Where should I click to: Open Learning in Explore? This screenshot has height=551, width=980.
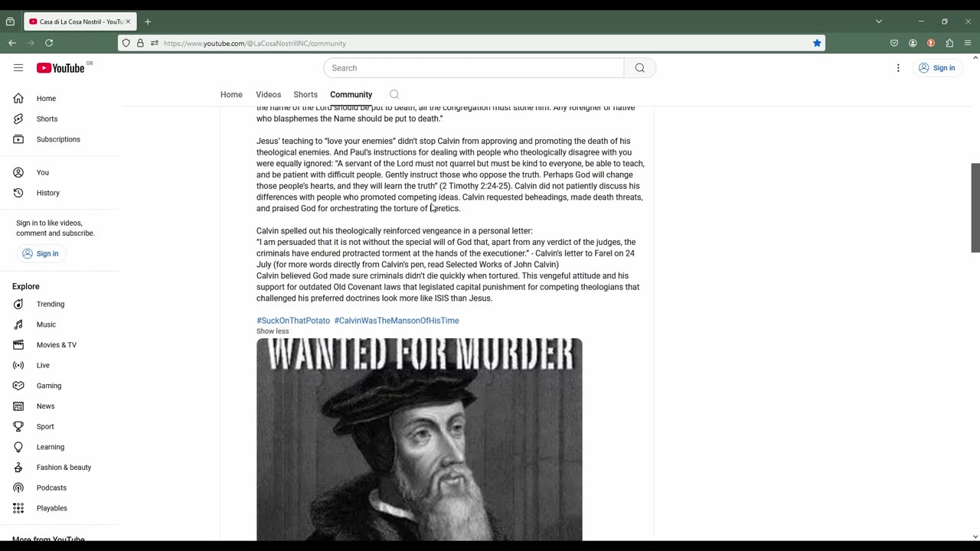click(x=51, y=447)
